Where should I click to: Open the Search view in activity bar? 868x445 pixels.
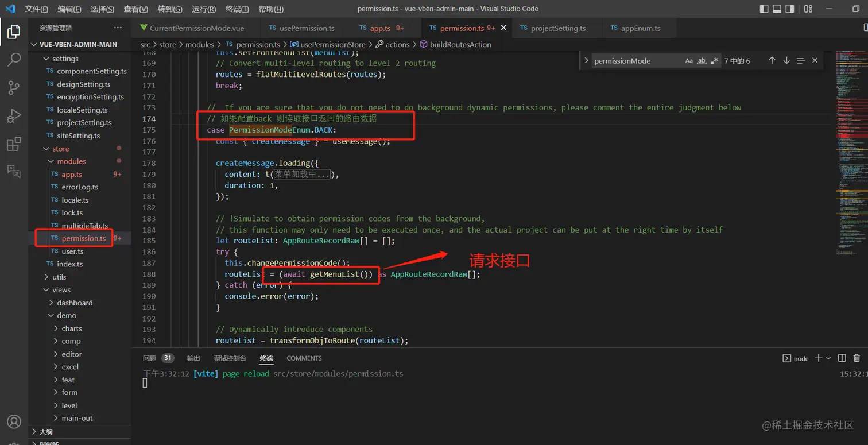[x=14, y=59]
